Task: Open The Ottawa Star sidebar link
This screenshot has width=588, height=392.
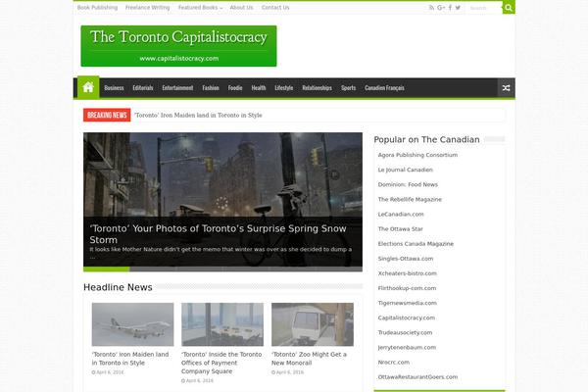Action: 401,228
